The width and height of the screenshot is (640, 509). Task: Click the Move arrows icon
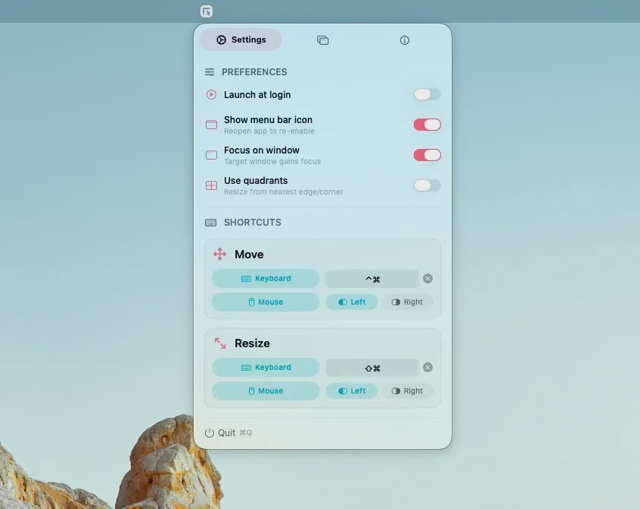tap(220, 254)
